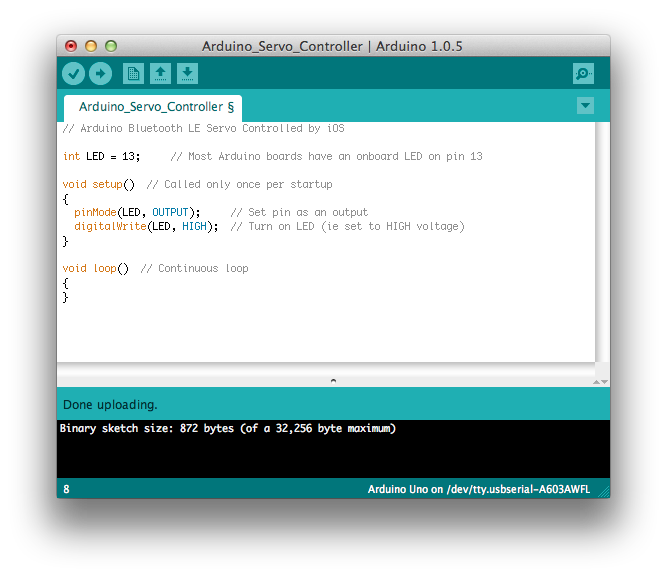Click the console divider grip handle
This screenshot has width=667, height=577.
[334, 381]
